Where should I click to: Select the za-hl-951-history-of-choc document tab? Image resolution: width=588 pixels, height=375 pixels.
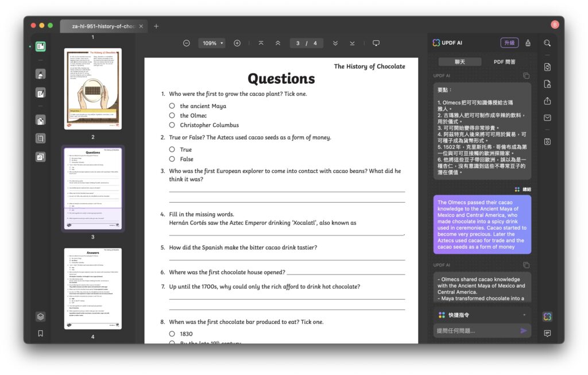click(103, 26)
